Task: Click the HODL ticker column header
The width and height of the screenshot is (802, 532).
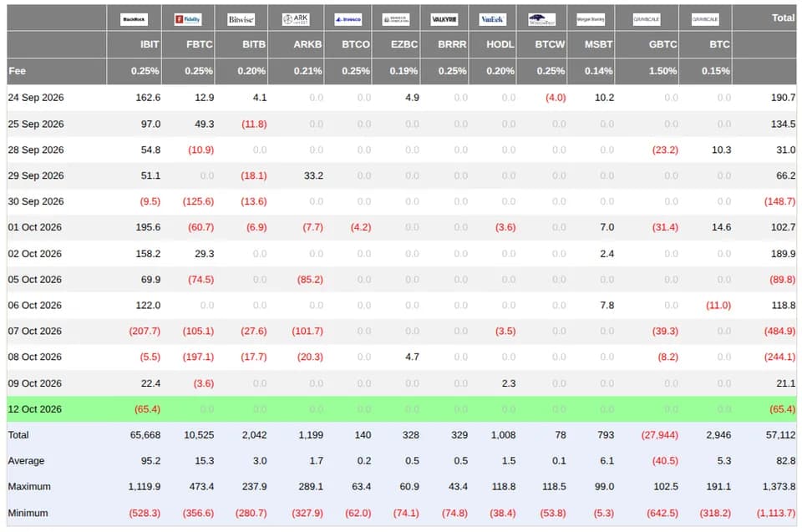Action: click(x=500, y=44)
